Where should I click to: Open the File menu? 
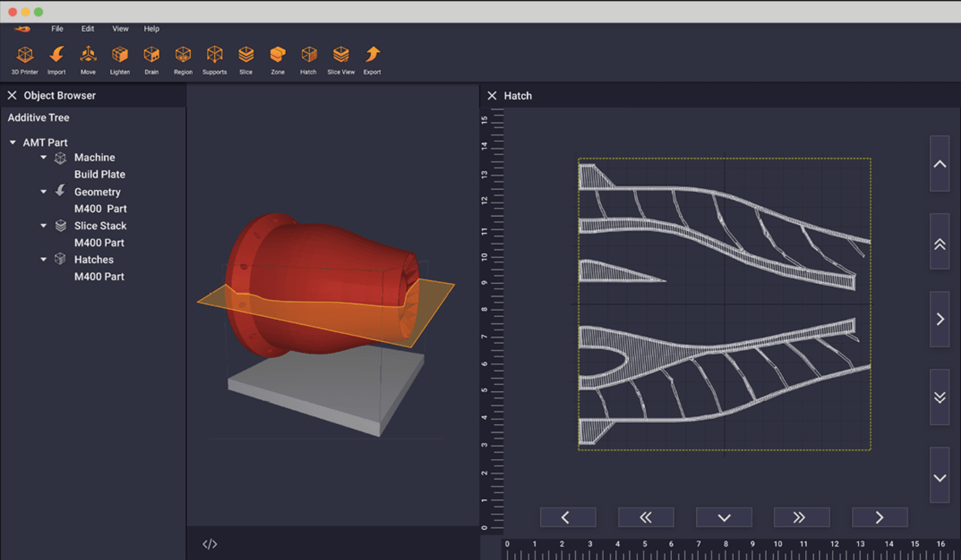(57, 29)
